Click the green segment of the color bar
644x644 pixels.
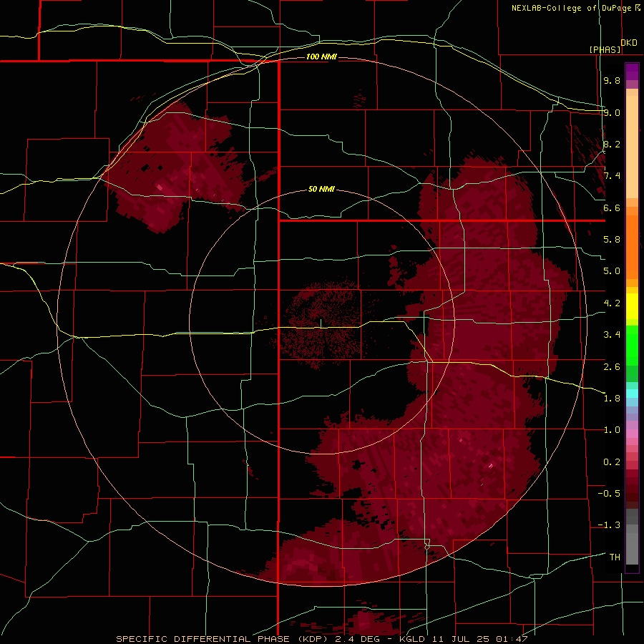point(632,353)
